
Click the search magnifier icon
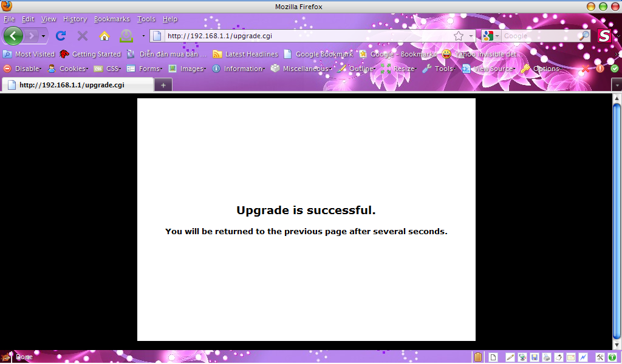tap(583, 36)
